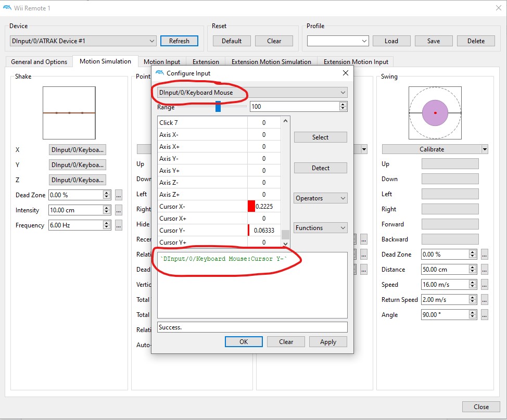Open the Motion Input tab

(x=162, y=62)
